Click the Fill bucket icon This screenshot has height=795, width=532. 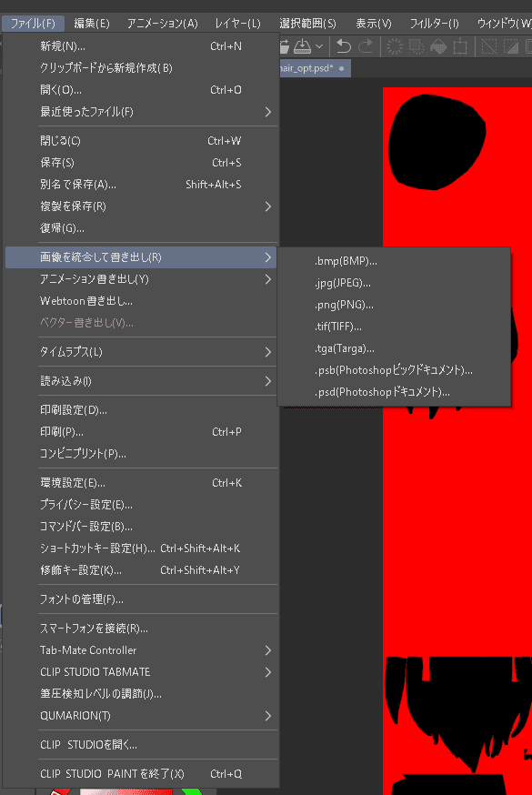pyautogui.click(x=438, y=46)
